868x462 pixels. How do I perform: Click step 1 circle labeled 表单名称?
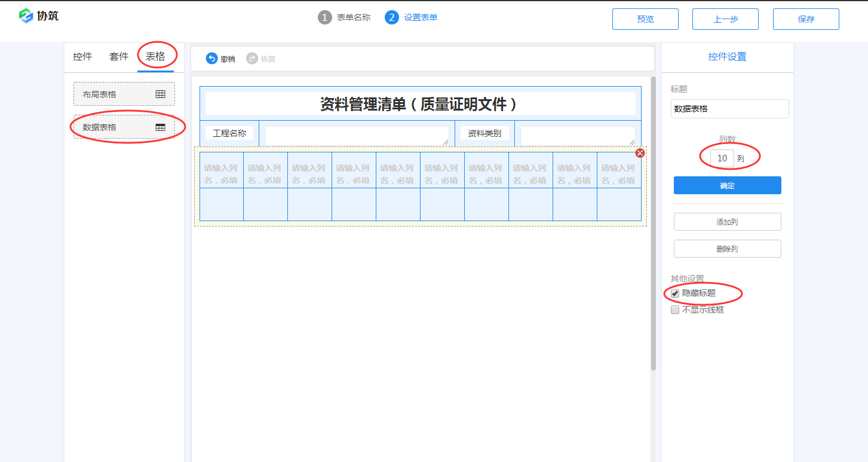tap(324, 17)
